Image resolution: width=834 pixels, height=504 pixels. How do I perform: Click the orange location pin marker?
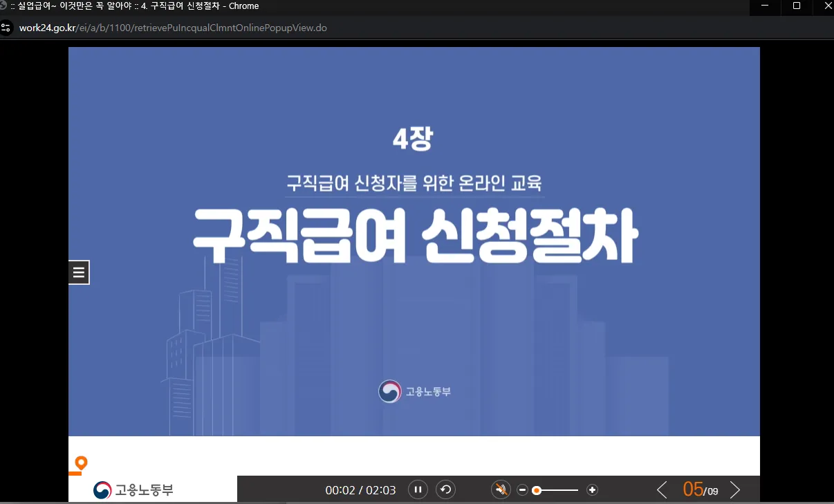pos(82,463)
